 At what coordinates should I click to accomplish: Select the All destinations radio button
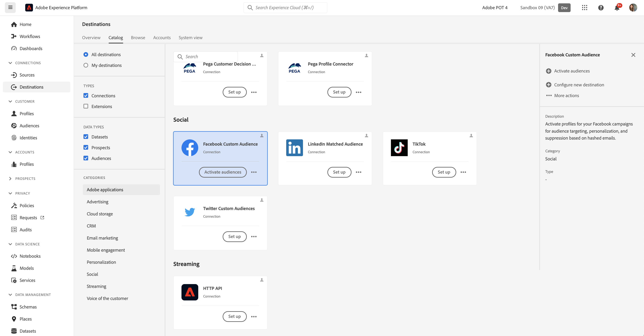86,54
